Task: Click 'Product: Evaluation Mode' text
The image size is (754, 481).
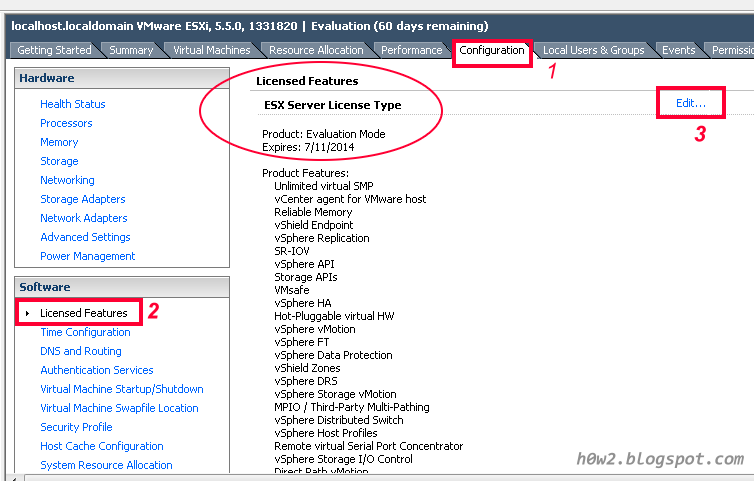Action: click(324, 134)
